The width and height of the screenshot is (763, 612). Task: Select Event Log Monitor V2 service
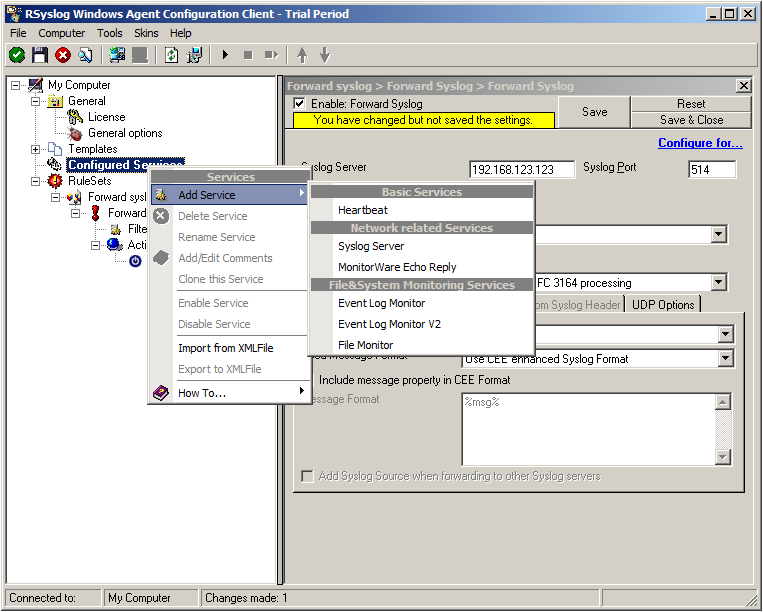(422, 324)
